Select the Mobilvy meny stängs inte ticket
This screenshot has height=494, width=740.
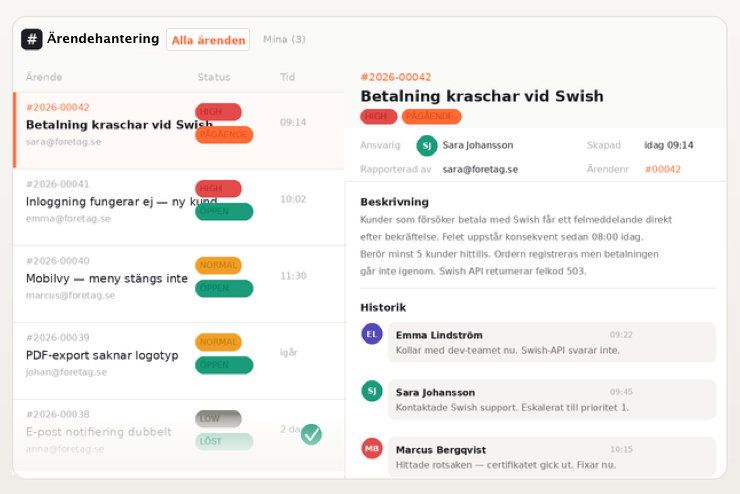pyautogui.click(x=106, y=278)
